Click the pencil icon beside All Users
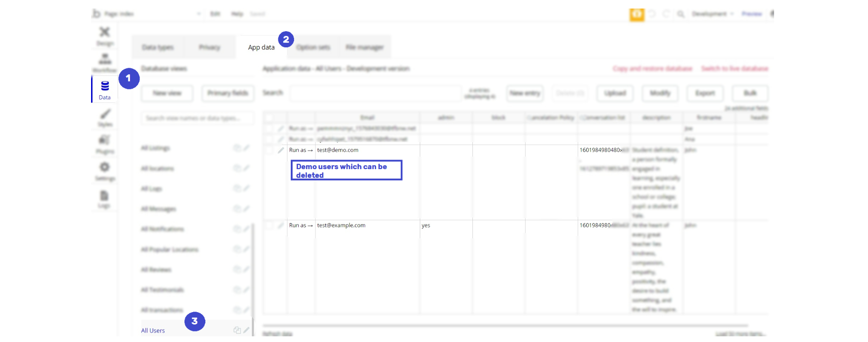The image size is (868, 342). [x=246, y=330]
